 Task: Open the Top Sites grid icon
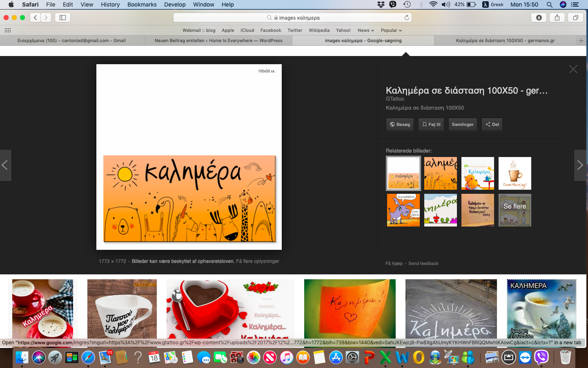pos(7,30)
